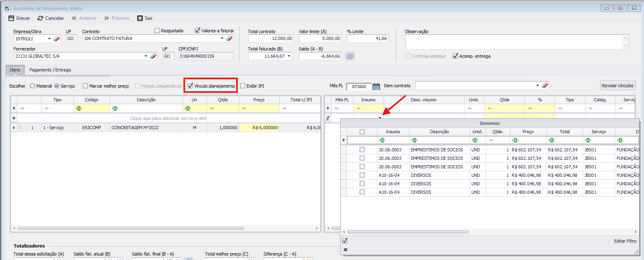Click the Cancelar refresh icon
Screen dimensions: 644x260
click(40, 18)
